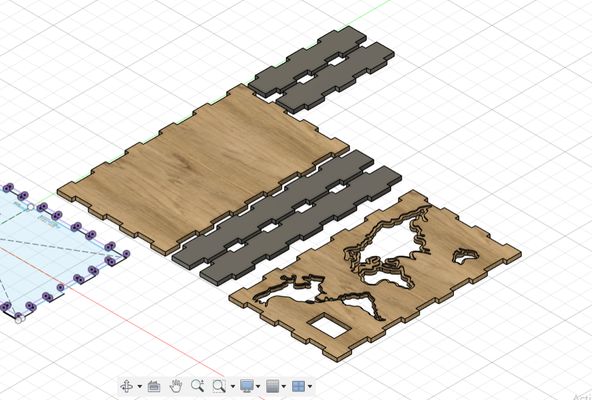Select the lower dark gray side strip
592x400 pixels.
[301, 225]
